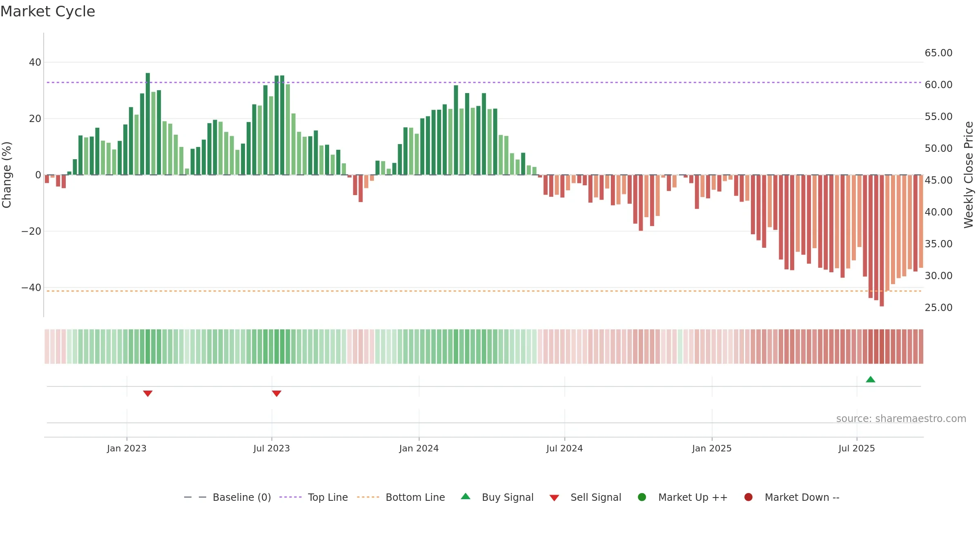Click the Change (%) y-axis title
The width and height of the screenshot is (980, 551).
(x=7, y=175)
